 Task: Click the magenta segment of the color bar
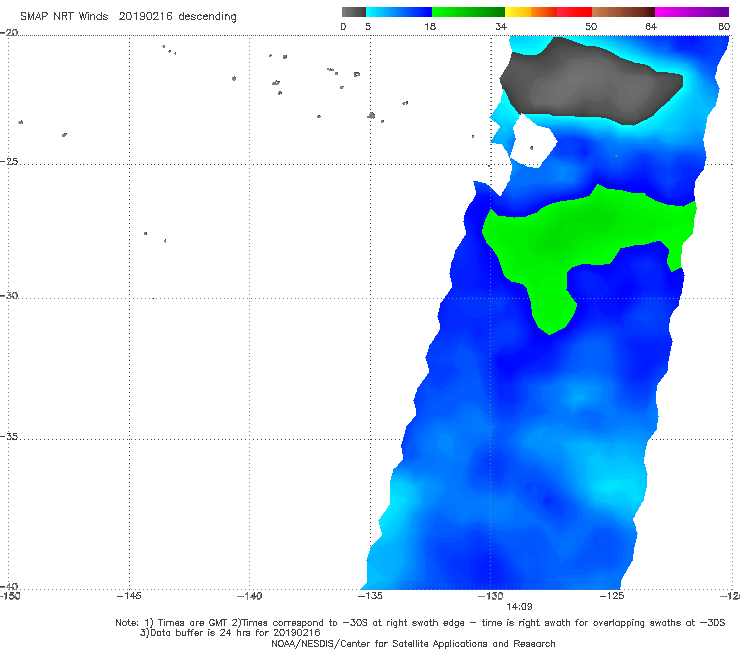click(x=692, y=12)
